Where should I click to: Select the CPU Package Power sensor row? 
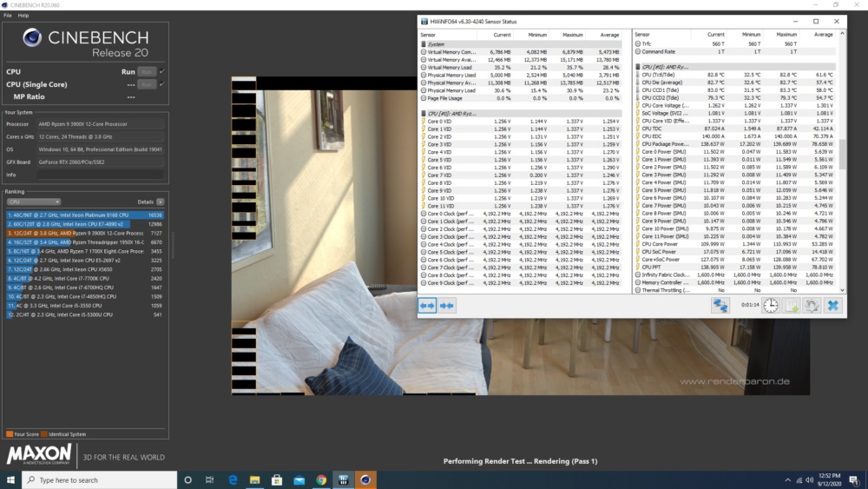pos(734,144)
